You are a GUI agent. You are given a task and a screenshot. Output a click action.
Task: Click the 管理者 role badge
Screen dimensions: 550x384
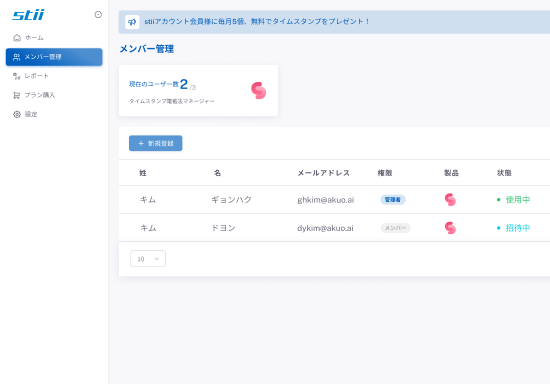393,200
